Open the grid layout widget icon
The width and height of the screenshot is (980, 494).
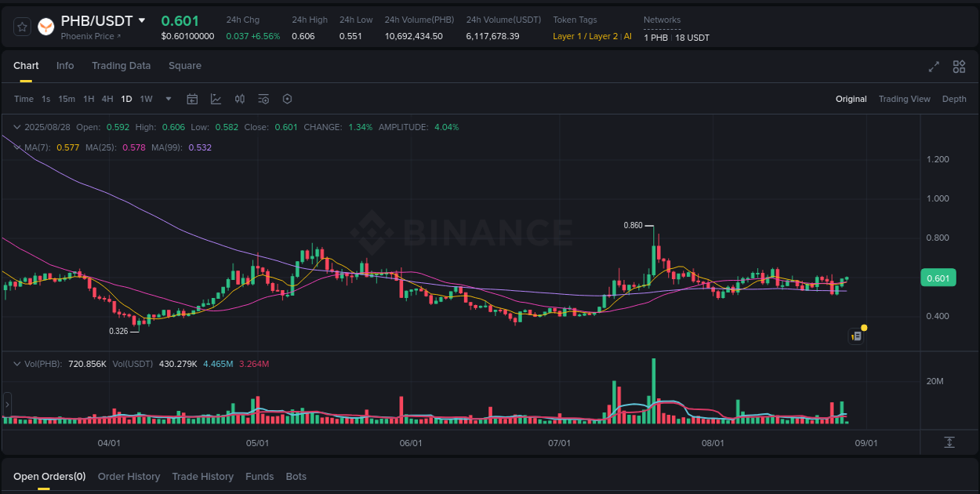959,67
